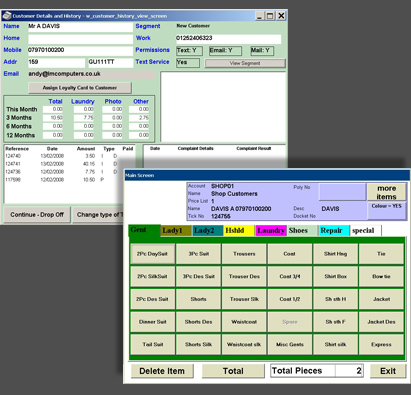411x395 pixels.
Task: Choose the Shirt silk button
Action: (335, 345)
